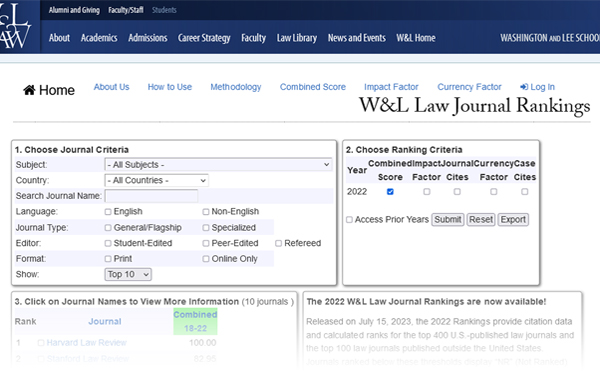Check the General/Flagship journal type
The width and height of the screenshot is (600, 377).
pos(108,228)
